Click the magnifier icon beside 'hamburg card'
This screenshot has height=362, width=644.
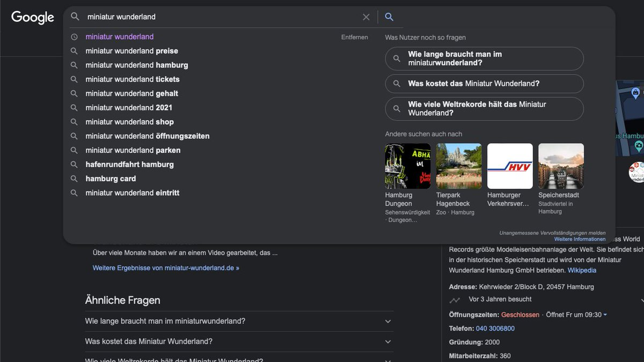click(74, 179)
